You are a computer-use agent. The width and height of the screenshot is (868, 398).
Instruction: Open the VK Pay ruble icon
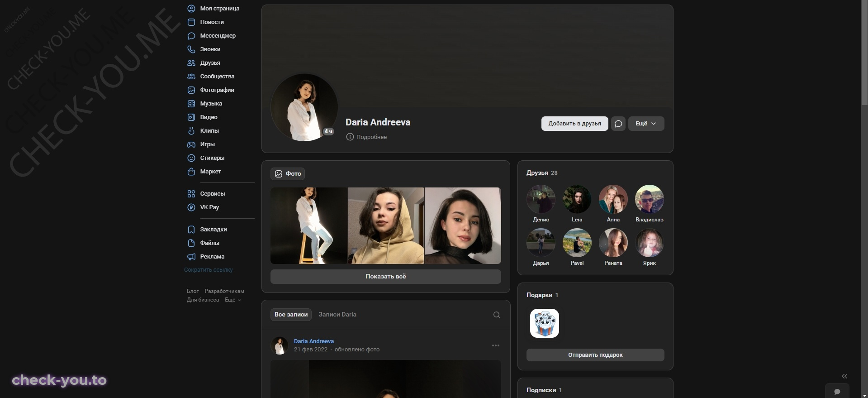click(191, 207)
